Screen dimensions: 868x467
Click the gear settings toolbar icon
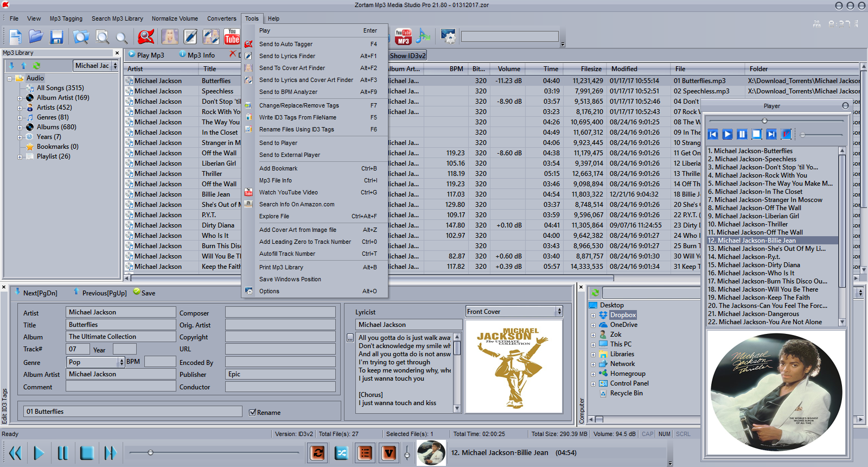pos(448,36)
